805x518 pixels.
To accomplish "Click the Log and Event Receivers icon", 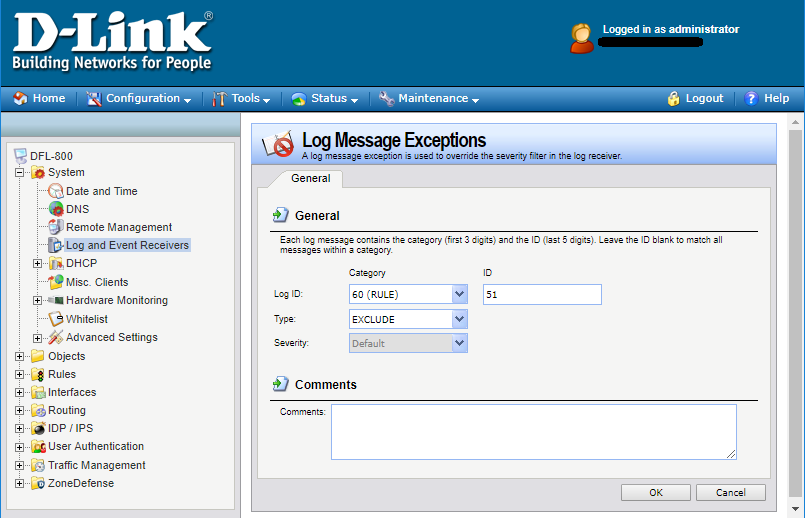I will pos(55,245).
